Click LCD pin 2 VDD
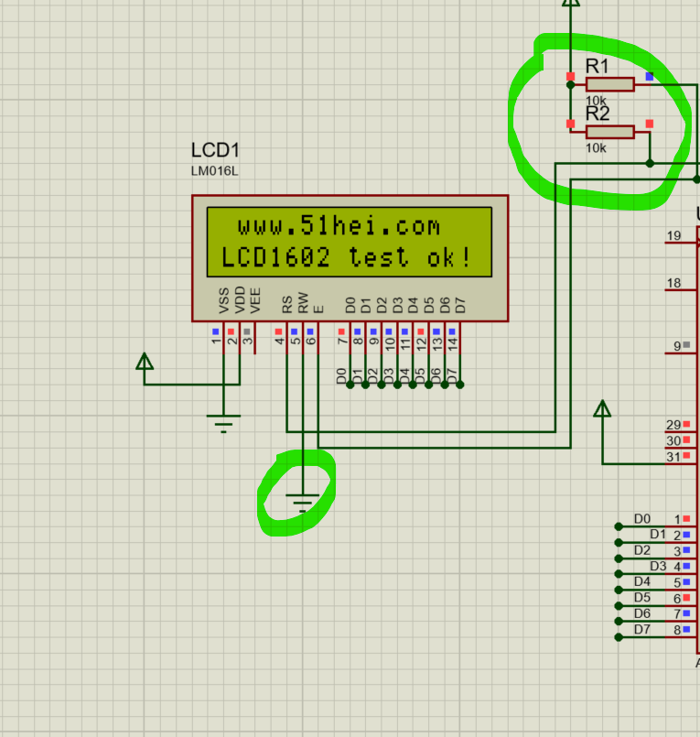Image resolution: width=700 pixels, height=737 pixels. tap(239, 338)
